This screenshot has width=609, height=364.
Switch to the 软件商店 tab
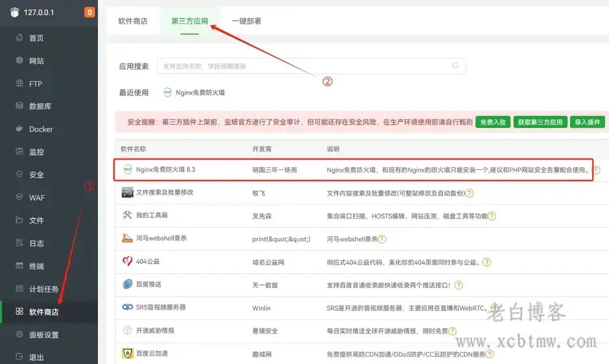tap(133, 21)
